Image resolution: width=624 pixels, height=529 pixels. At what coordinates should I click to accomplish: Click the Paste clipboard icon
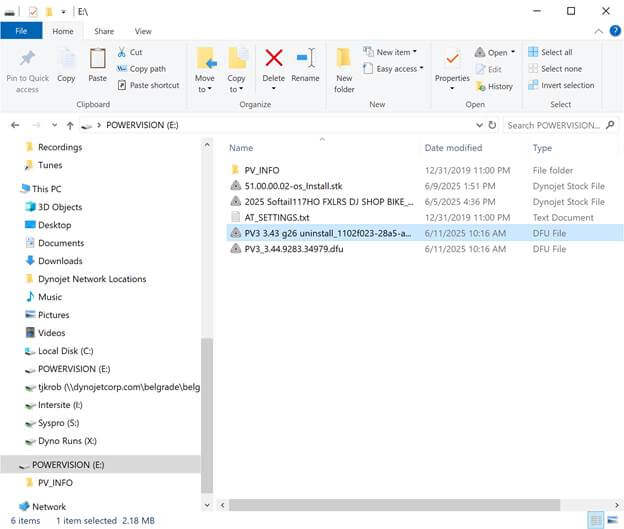98,59
